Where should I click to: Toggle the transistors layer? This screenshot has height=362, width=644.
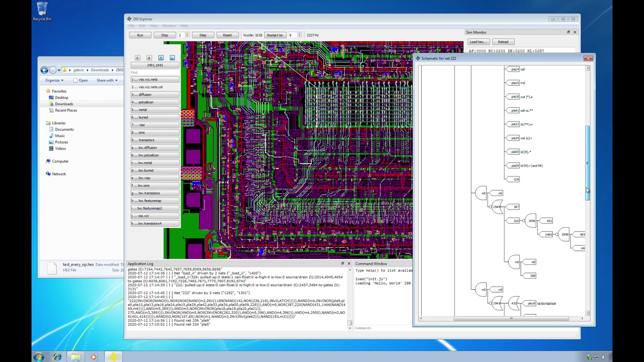point(155,140)
